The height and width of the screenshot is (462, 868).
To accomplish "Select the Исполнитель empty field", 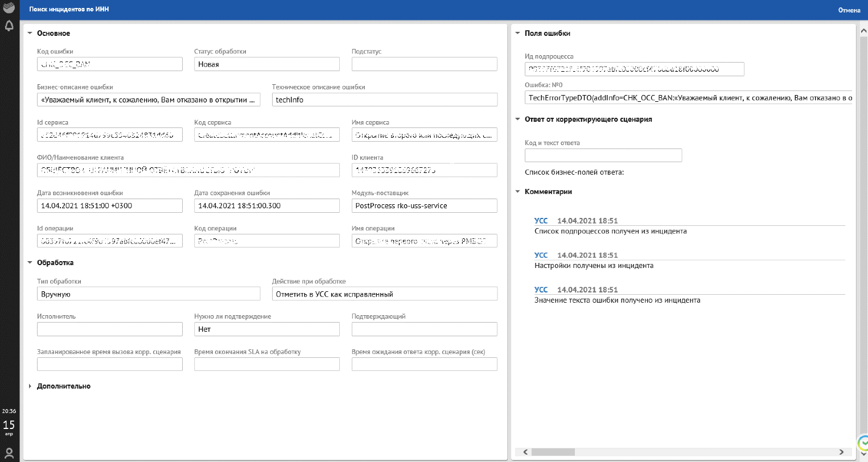I will click(x=109, y=329).
